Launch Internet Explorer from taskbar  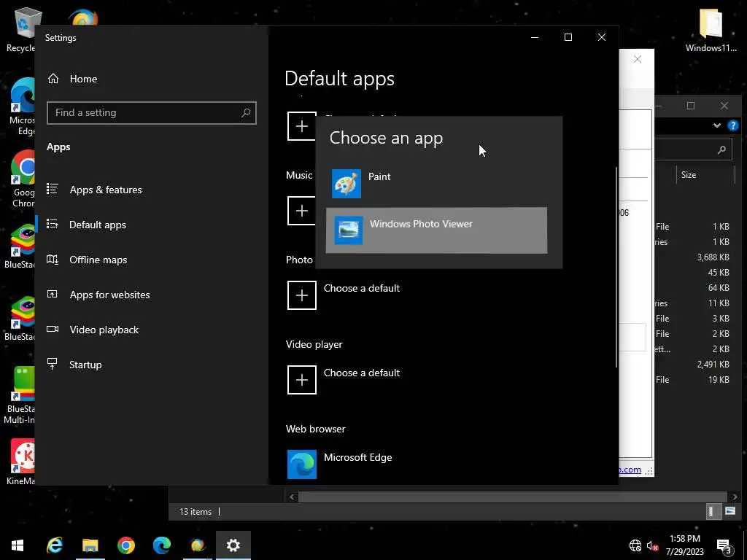pyautogui.click(x=54, y=545)
